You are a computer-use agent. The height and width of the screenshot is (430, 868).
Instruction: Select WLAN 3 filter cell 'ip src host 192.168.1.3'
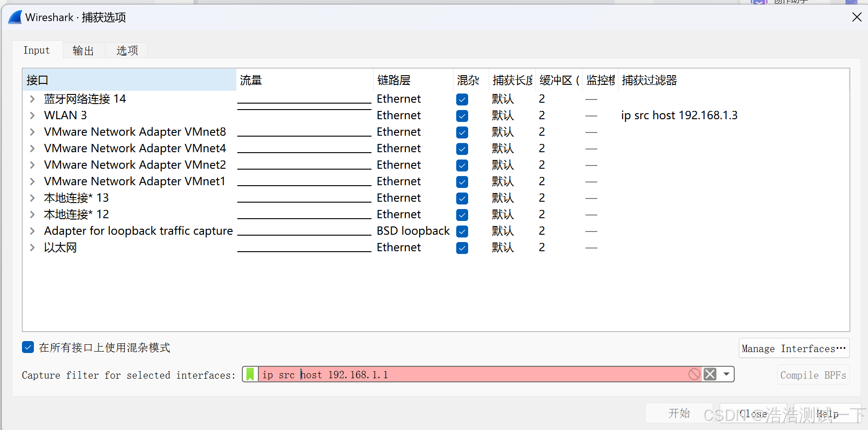point(679,116)
